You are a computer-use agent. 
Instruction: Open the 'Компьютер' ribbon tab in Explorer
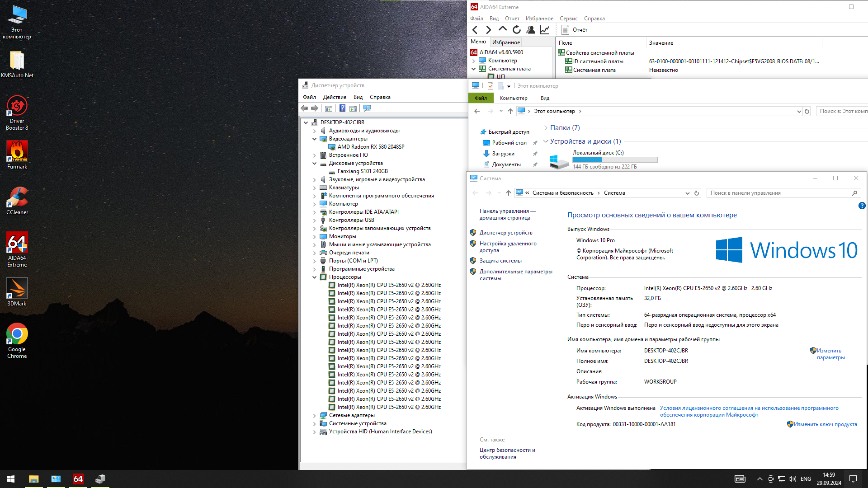click(514, 98)
